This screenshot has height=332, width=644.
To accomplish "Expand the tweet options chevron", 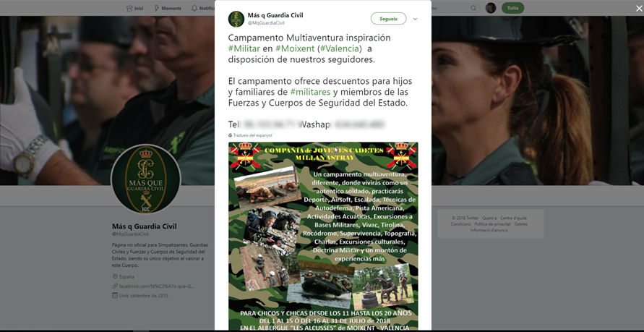I will pyautogui.click(x=415, y=19).
